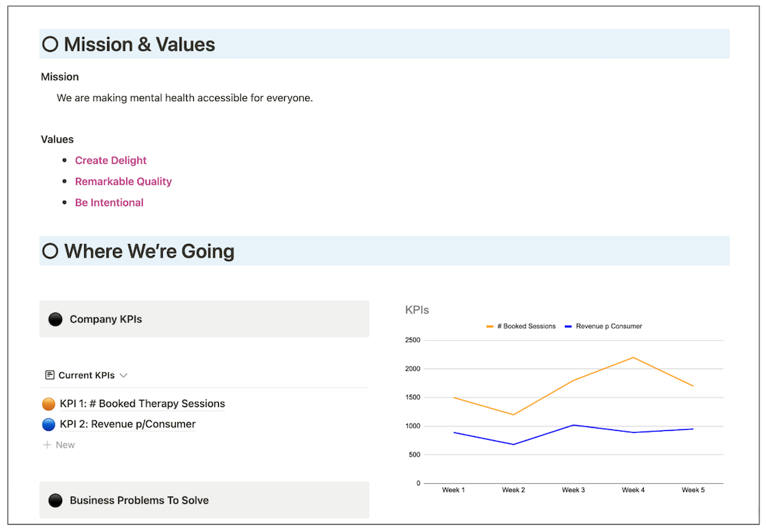Screen dimensions: 766x532
Task: Click the plus icon next to New
Action: 47,445
